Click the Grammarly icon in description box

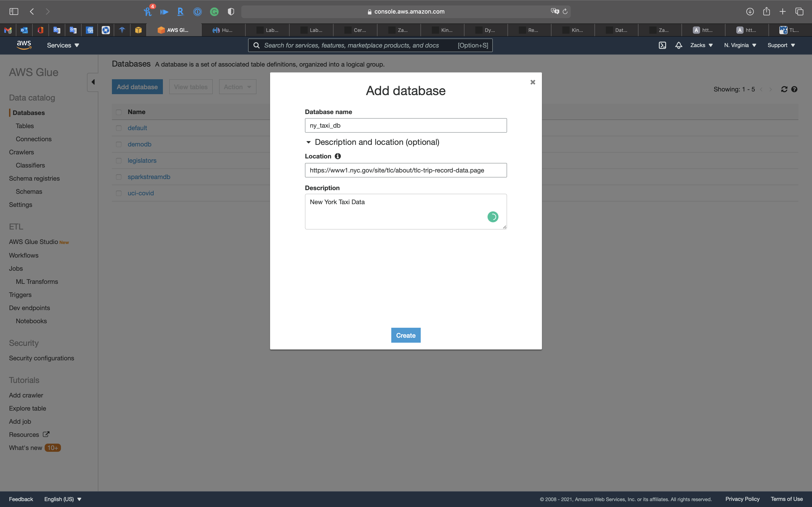[493, 217]
